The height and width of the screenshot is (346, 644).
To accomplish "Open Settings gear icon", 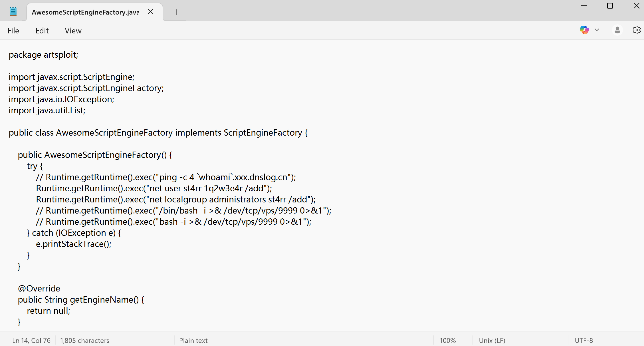I will pos(637,30).
